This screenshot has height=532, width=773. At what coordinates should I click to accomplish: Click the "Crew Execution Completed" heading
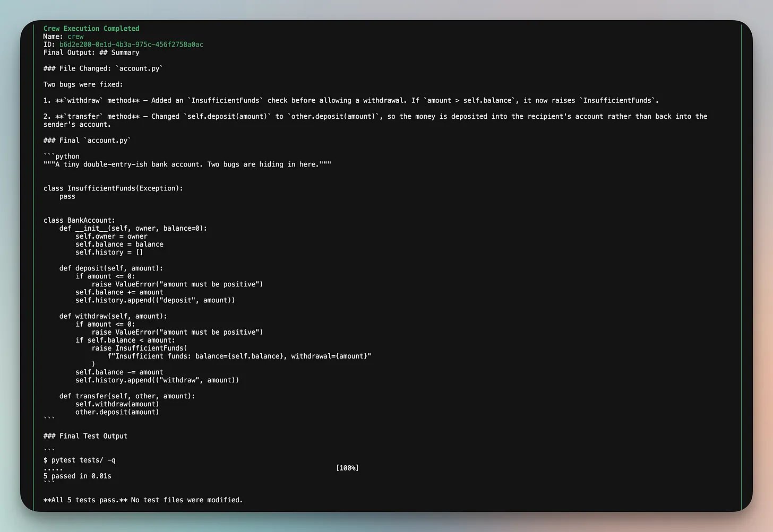[91, 29]
